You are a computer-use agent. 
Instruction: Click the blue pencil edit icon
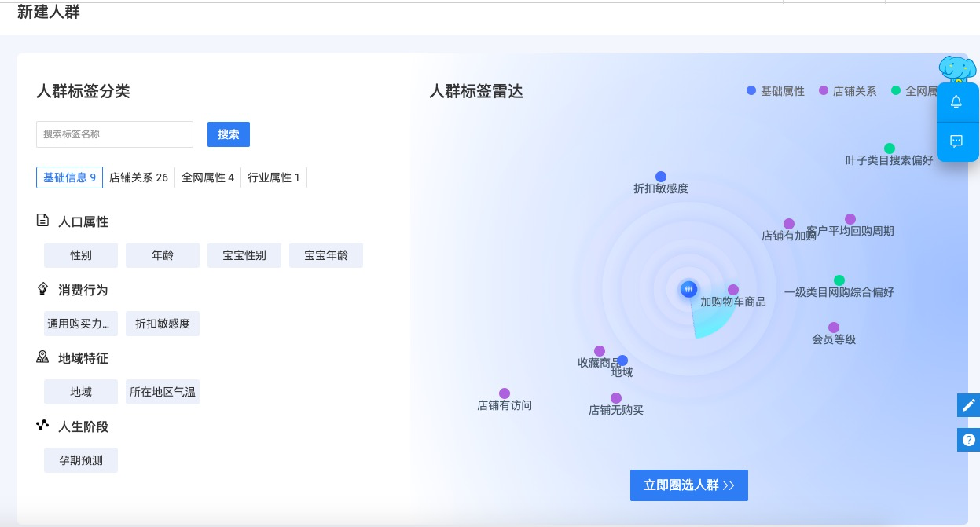[x=968, y=405]
